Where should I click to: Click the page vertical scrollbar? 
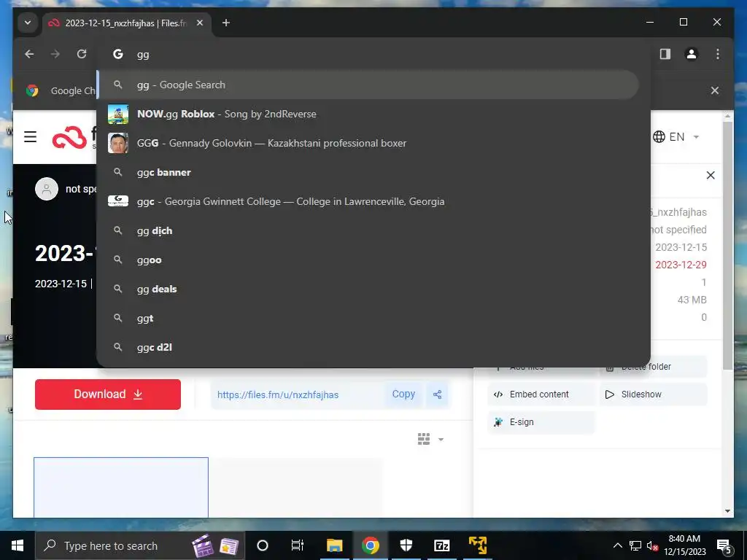(x=727, y=245)
